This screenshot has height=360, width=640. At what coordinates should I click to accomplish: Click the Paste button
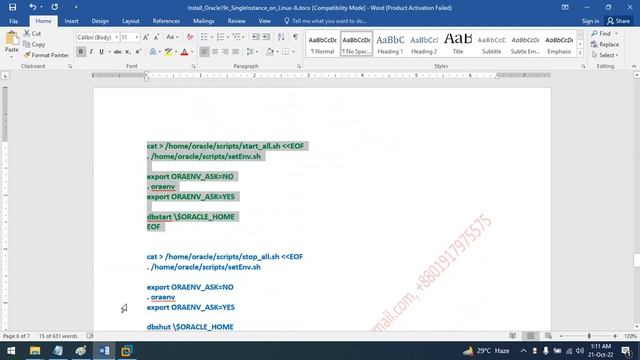coord(12,43)
